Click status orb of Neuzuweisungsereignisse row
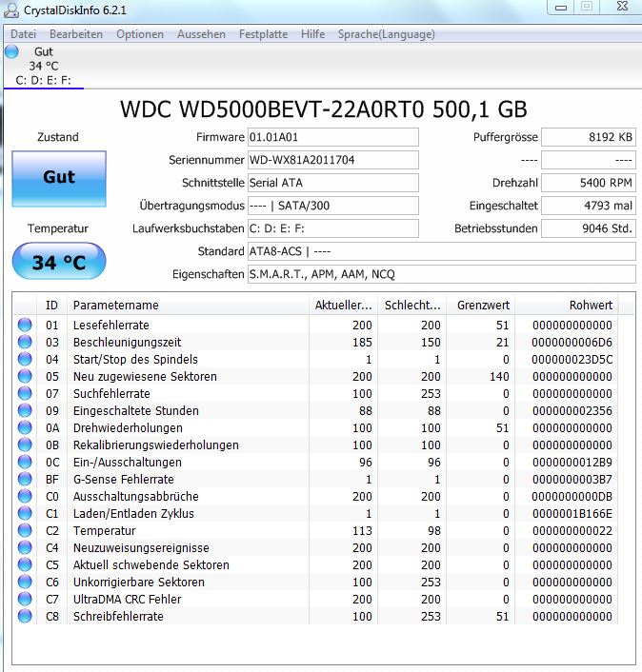Image resolution: width=642 pixels, height=672 pixels. pyautogui.click(x=25, y=547)
